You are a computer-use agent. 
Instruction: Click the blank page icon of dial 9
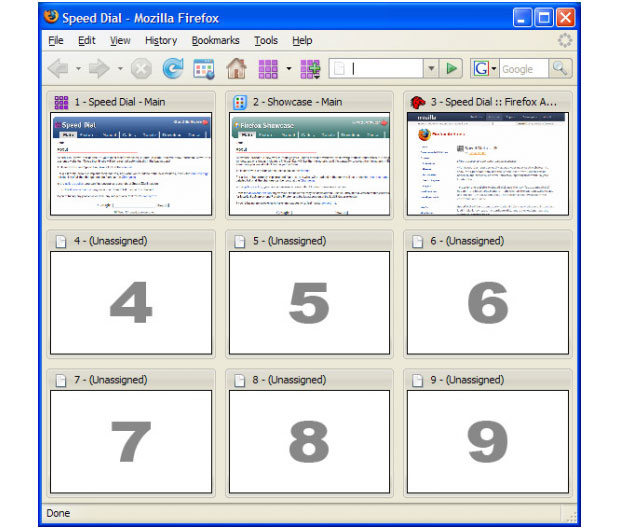(x=418, y=380)
